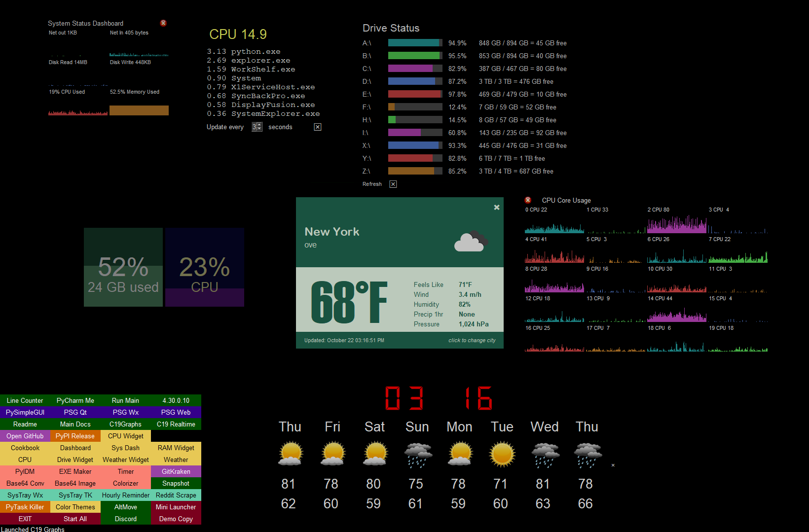The height and width of the screenshot is (532, 809).
Task: Select the Color Themes launcher button
Action: [75, 507]
